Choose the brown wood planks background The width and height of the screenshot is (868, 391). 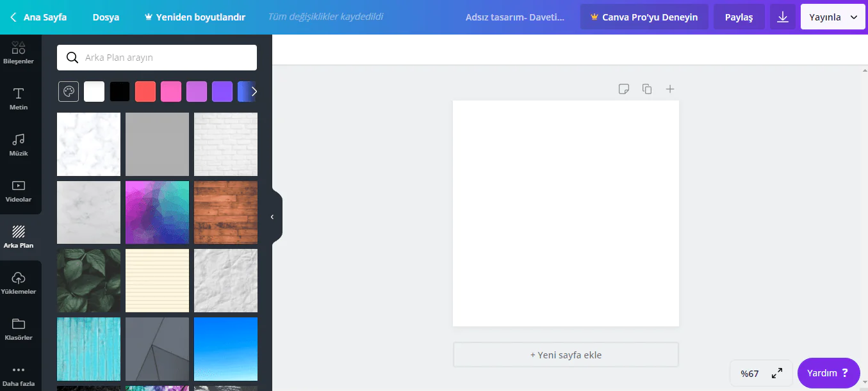(x=225, y=212)
